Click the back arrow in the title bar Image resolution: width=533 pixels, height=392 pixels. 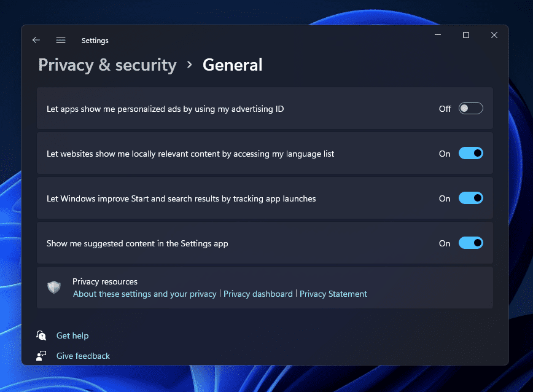[x=36, y=40]
